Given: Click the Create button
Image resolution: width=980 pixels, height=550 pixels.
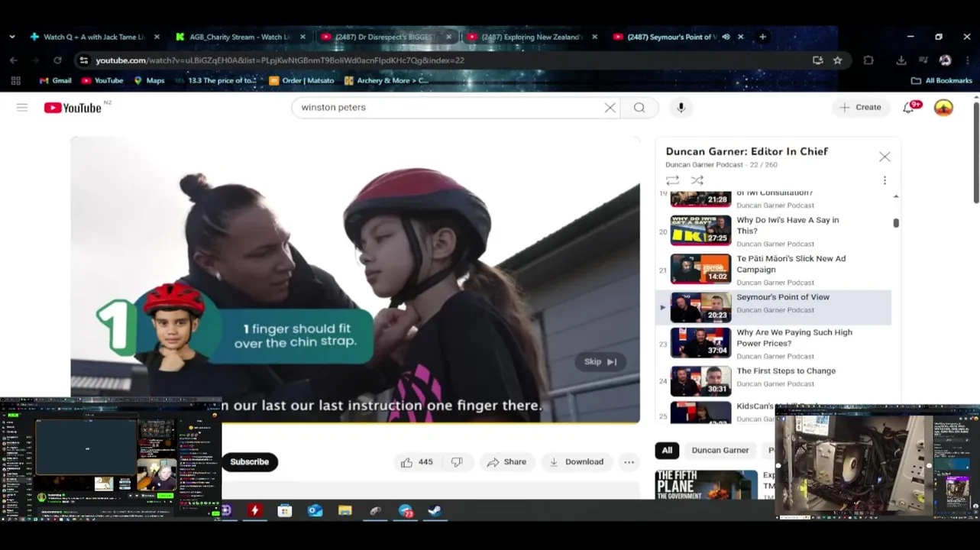Looking at the screenshot, I should coord(861,108).
